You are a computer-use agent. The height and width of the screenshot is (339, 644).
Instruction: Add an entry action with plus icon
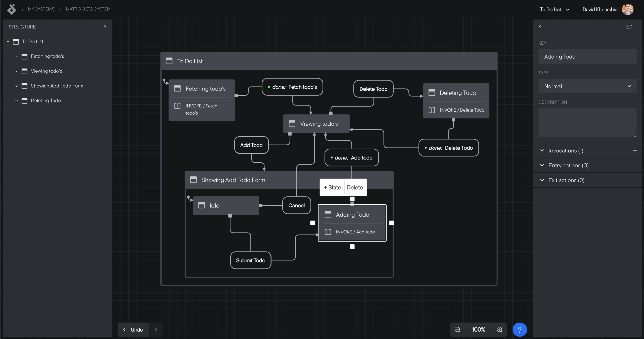635,165
